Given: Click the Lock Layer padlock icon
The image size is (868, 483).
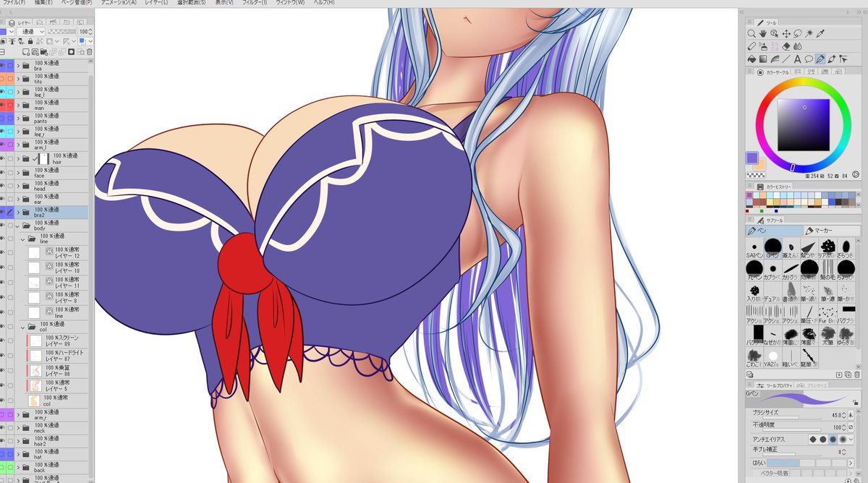Looking at the screenshot, I should coord(30,41).
